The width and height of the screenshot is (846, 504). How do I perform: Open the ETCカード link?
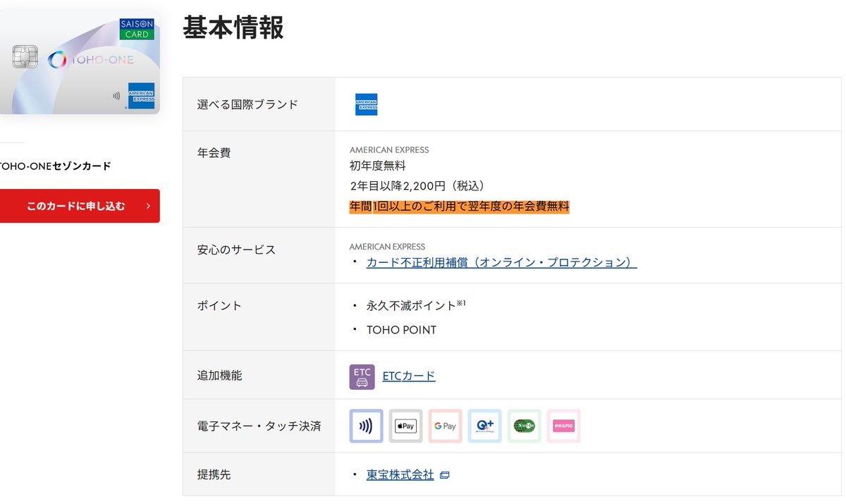point(409,376)
